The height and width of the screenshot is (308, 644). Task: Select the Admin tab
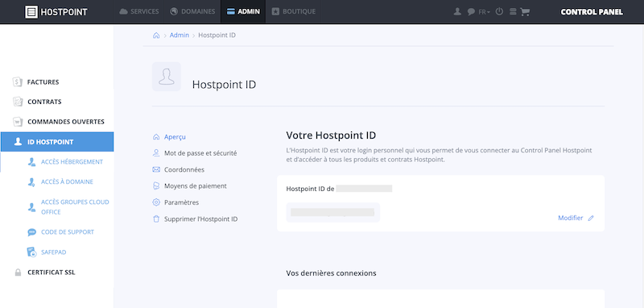[243, 11]
